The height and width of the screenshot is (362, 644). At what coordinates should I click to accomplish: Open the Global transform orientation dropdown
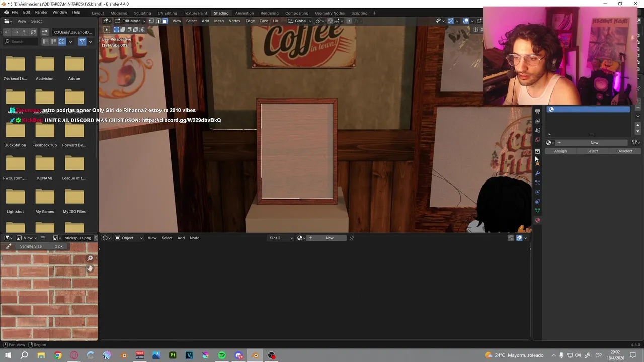300,21
